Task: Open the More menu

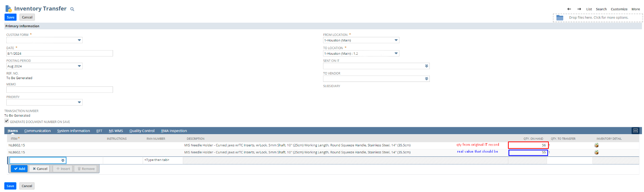Action: tap(636, 9)
